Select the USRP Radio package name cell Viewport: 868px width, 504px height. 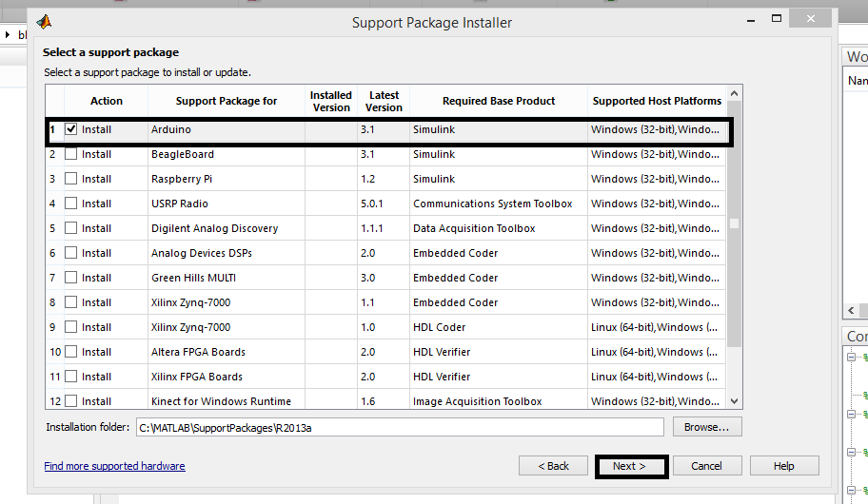(227, 204)
